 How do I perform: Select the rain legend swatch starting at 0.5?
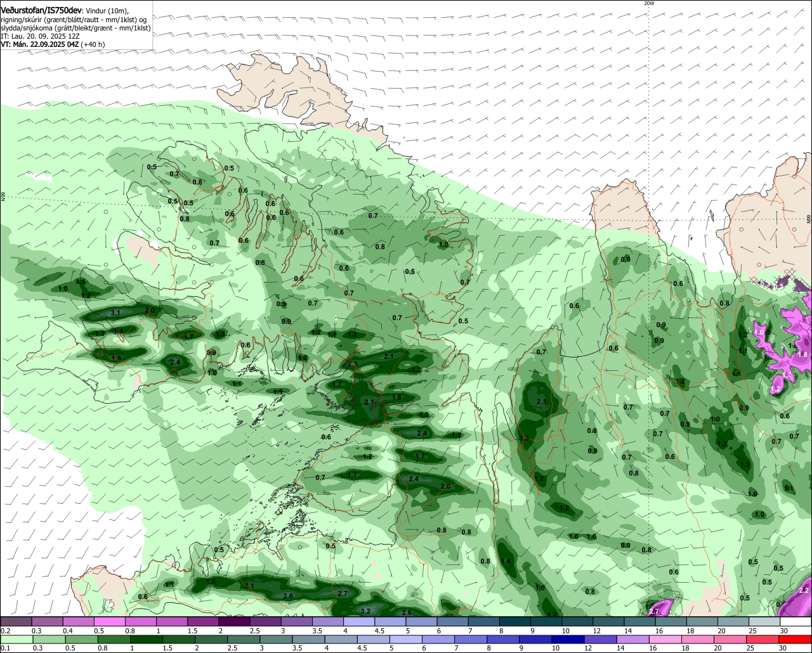coord(82,640)
